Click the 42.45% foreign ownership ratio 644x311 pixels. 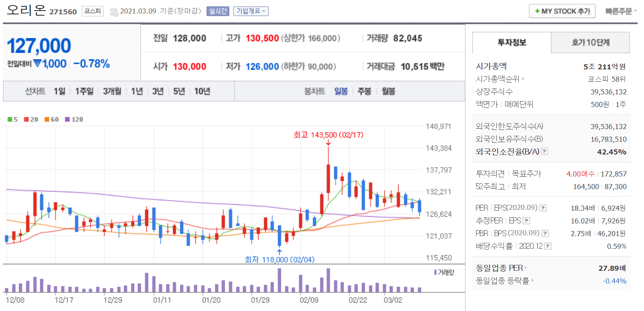click(x=611, y=152)
